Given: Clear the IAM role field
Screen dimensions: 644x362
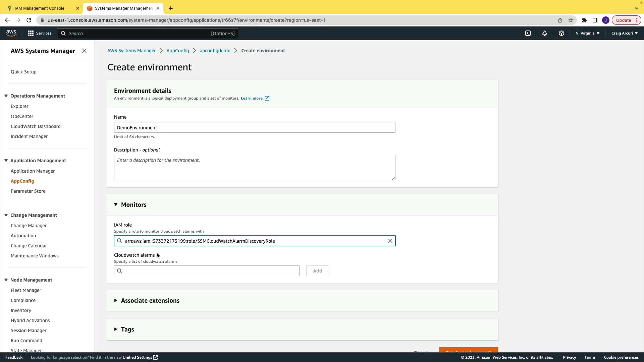Looking at the screenshot, I should click(390, 241).
